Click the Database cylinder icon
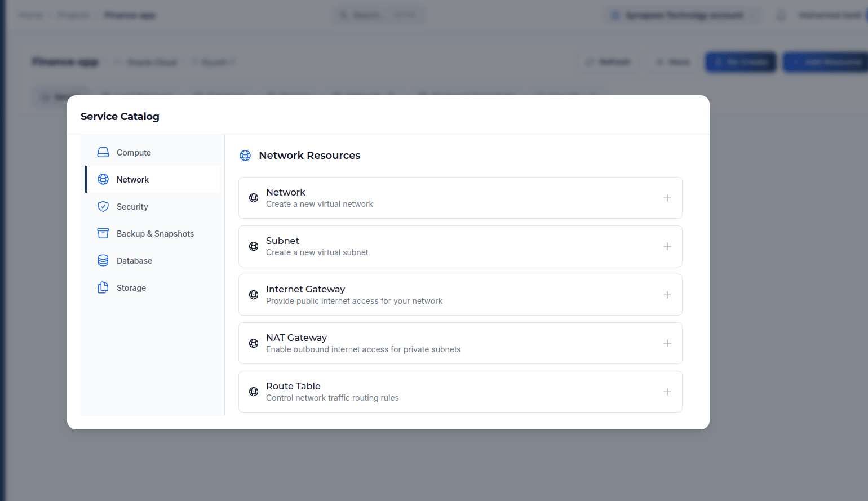 coord(103,260)
